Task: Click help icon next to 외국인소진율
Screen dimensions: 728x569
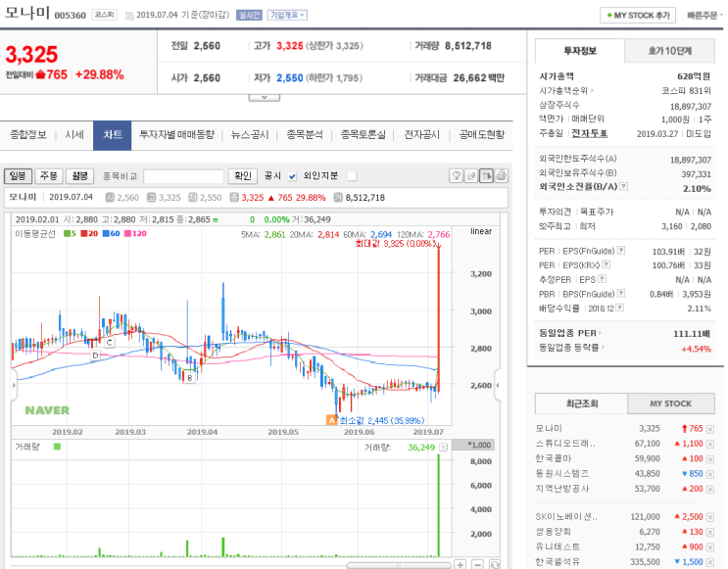Action: pos(624,186)
